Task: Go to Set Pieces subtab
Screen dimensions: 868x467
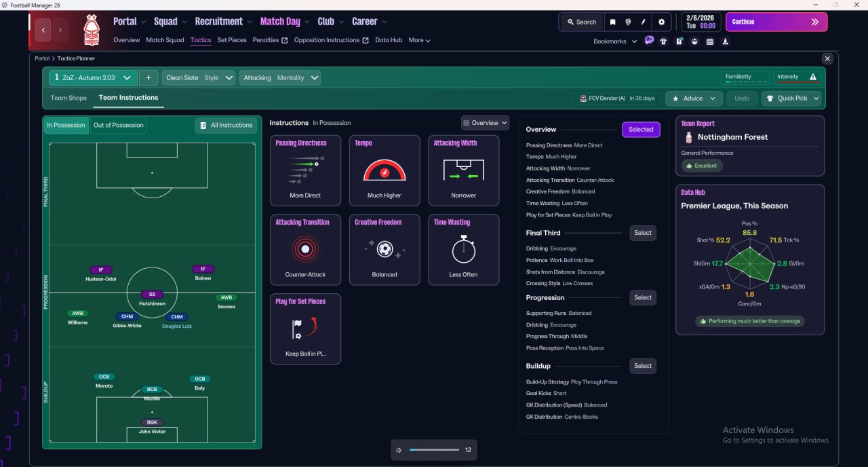Action: click(232, 40)
